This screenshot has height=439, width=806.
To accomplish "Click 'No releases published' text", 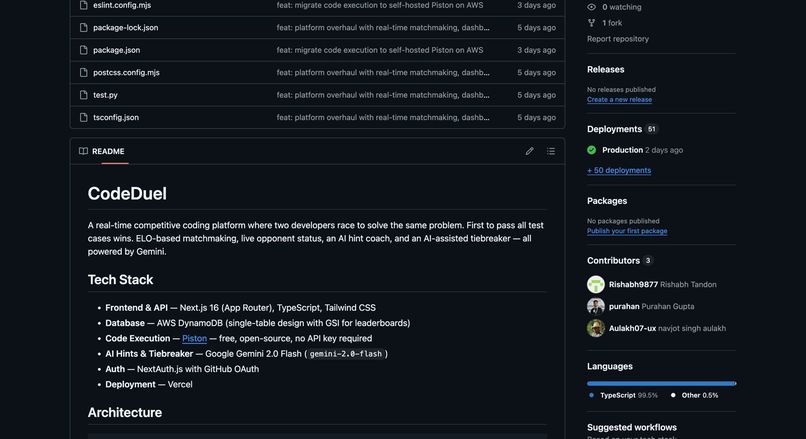I will coord(621,89).
